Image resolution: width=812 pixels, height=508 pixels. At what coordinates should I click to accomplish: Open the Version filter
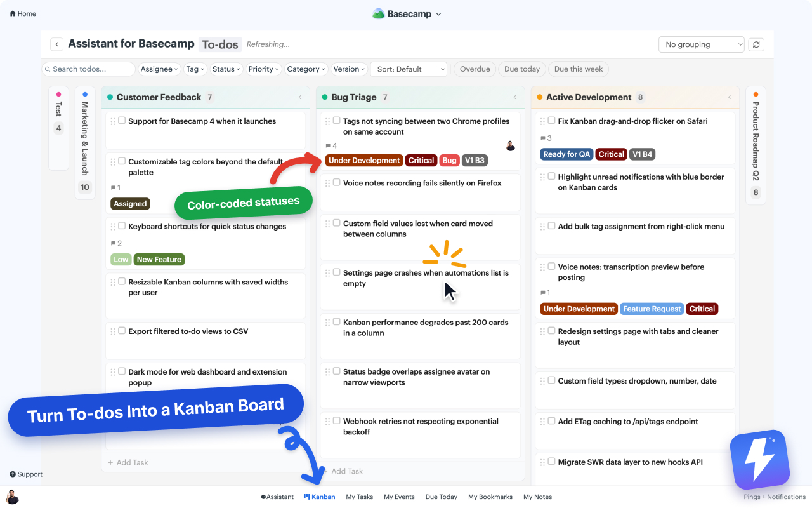[349, 69]
